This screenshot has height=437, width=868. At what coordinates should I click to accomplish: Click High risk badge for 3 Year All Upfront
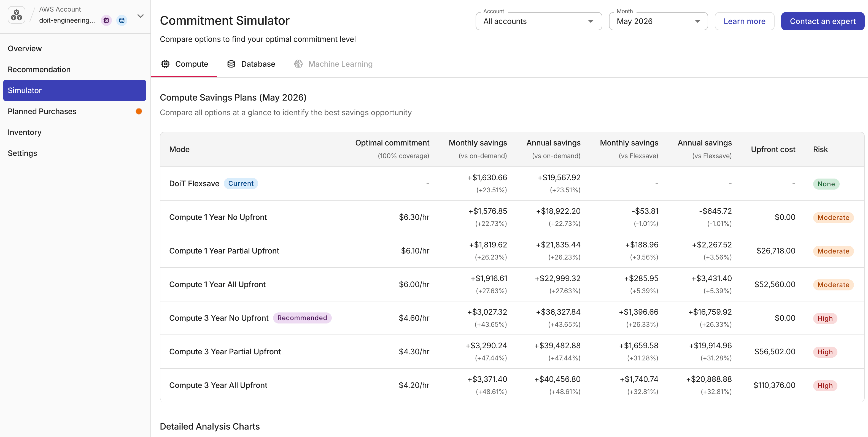click(825, 386)
